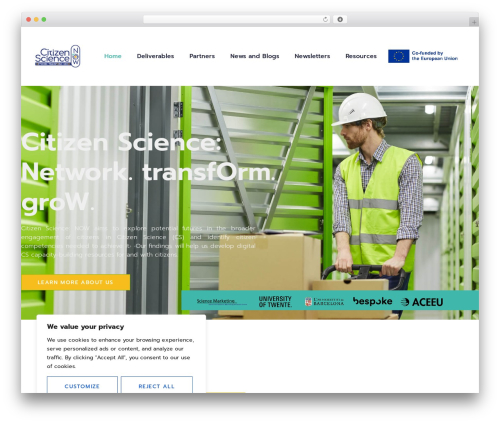500x423 pixels.
Task: Open a new browser tab with plus icon
Action: pos(474,22)
